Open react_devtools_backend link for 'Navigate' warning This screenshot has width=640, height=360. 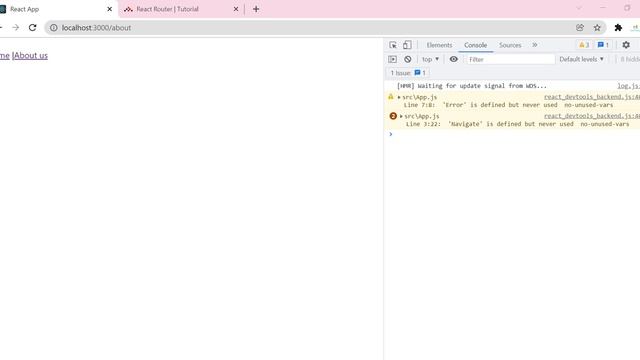point(592,116)
